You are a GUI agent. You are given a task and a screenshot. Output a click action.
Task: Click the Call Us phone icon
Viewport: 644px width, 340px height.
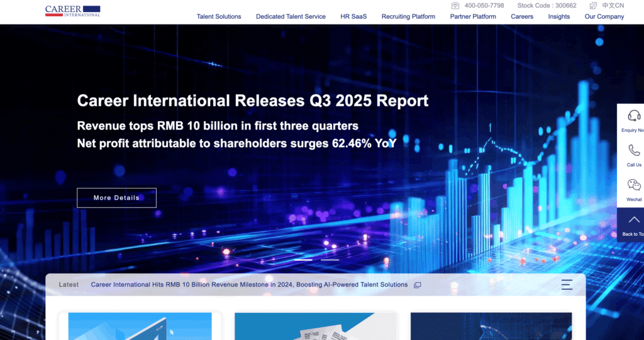click(634, 150)
